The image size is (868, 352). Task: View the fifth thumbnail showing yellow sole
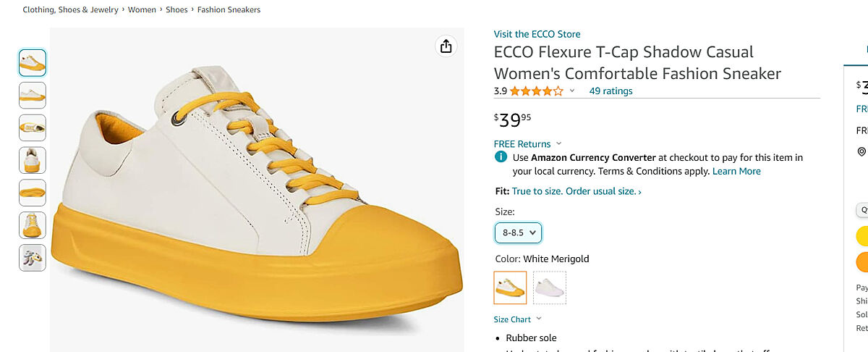pyautogui.click(x=33, y=193)
